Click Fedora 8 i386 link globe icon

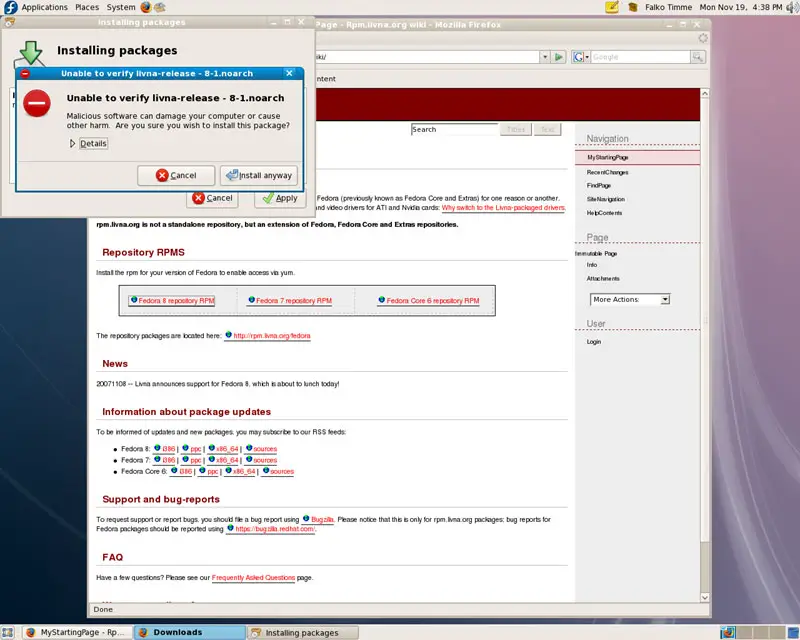[x=157, y=448]
